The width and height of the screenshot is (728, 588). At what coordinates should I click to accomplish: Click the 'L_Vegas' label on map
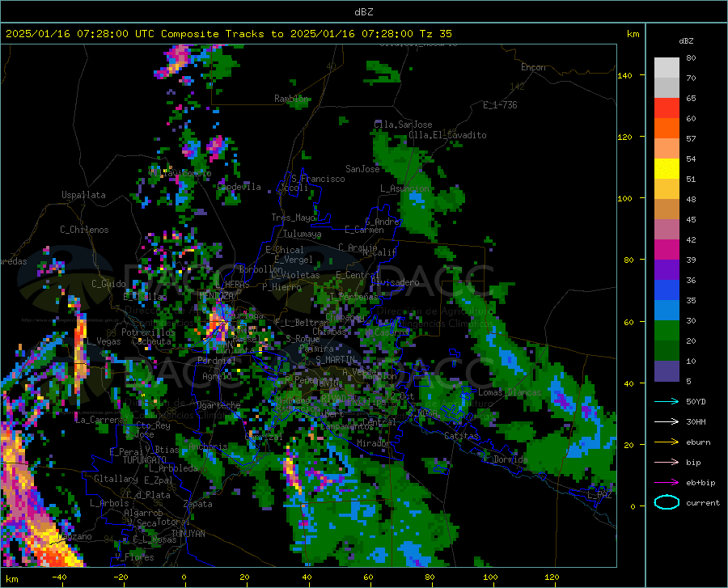104,341
